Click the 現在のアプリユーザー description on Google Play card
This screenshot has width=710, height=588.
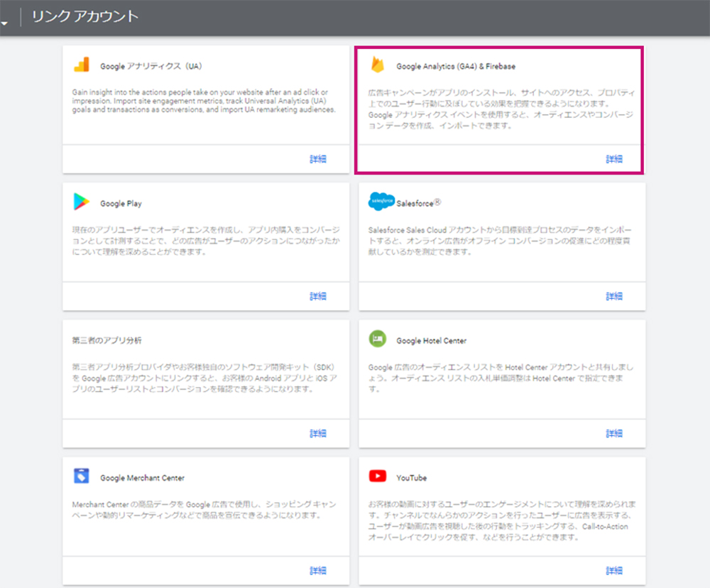[x=206, y=241]
